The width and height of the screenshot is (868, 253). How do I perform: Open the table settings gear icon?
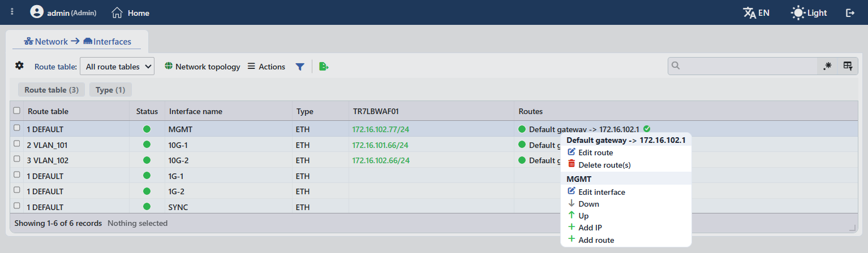[19, 66]
